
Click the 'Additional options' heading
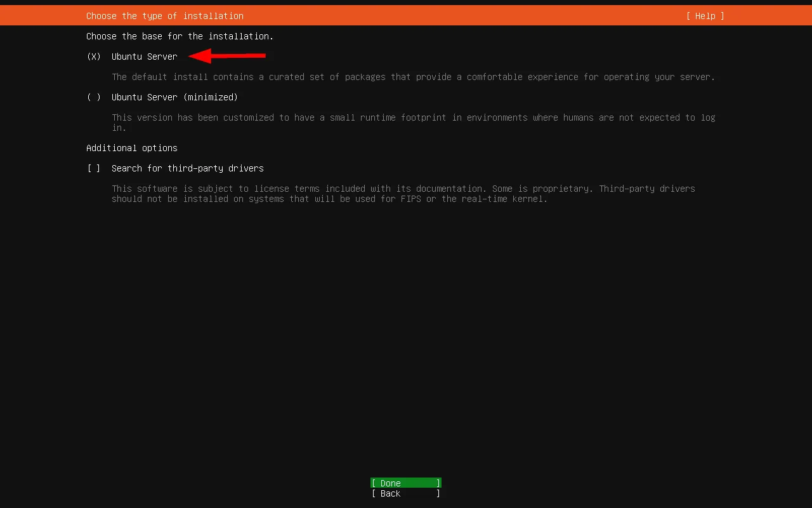(x=132, y=148)
